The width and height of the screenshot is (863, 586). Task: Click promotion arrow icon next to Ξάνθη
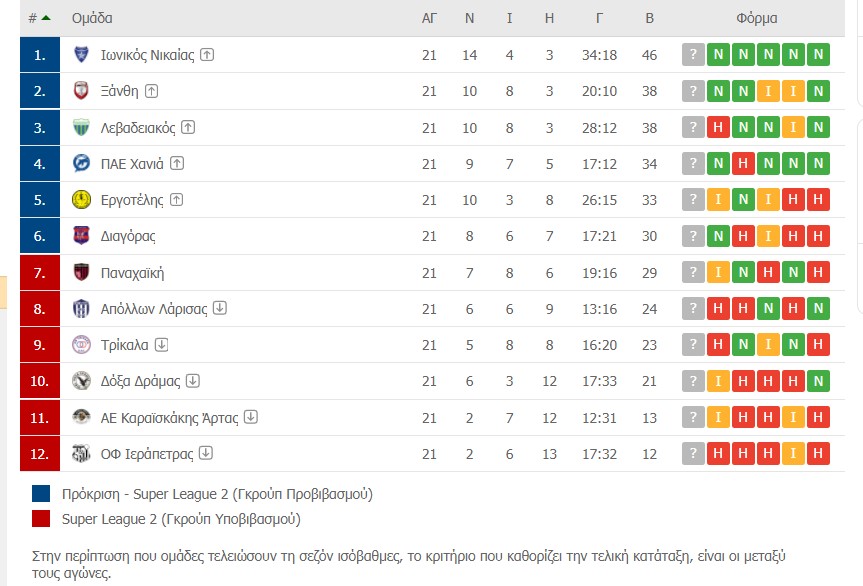152,91
